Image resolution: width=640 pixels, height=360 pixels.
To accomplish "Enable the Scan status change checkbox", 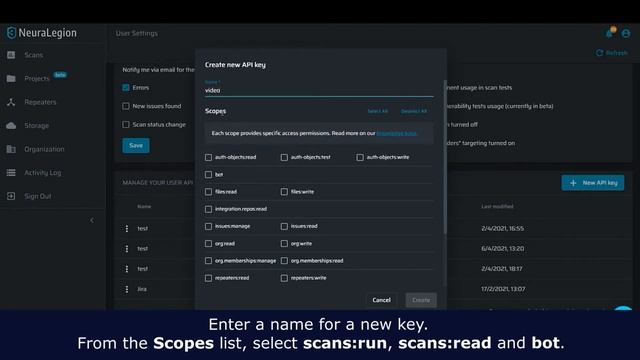I will click(126, 124).
